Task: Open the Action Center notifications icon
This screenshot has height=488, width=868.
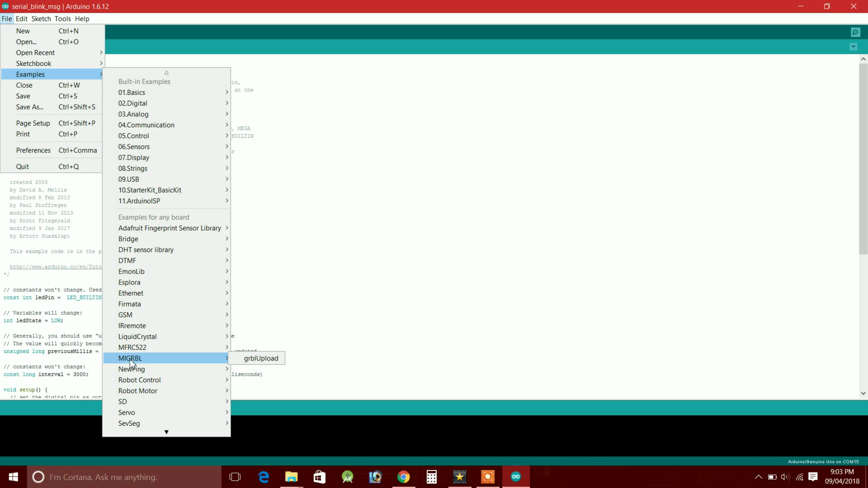Action: (x=813, y=477)
